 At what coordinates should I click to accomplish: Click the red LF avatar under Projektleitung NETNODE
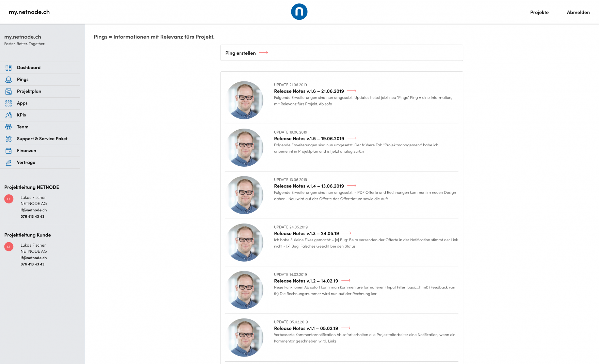[9, 199]
